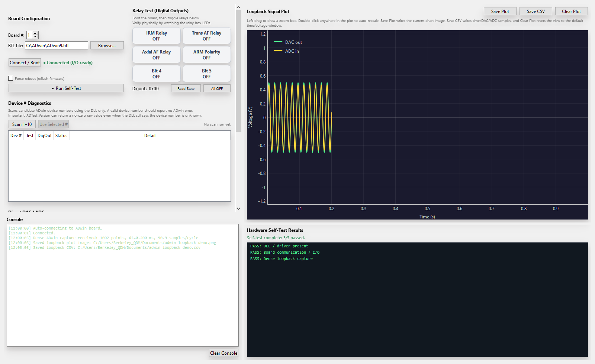Select the Test column header
The height and width of the screenshot is (364, 595).
pyautogui.click(x=30, y=136)
